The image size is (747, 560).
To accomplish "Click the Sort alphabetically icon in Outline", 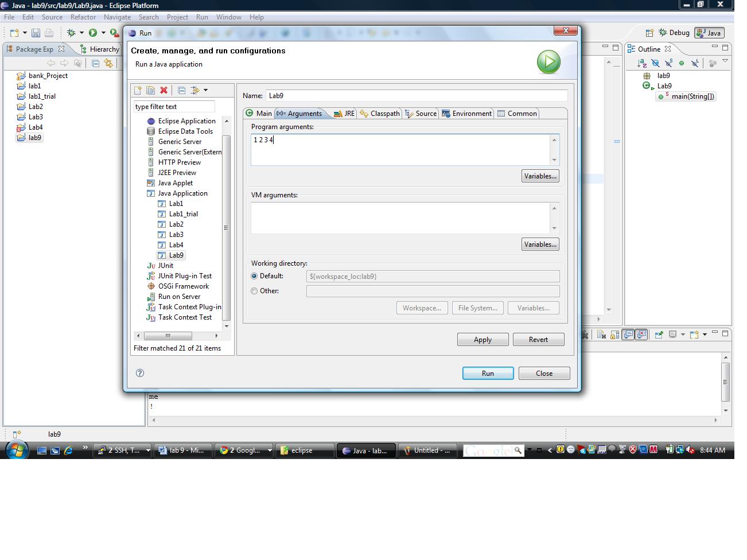I will click(x=642, y=63).
